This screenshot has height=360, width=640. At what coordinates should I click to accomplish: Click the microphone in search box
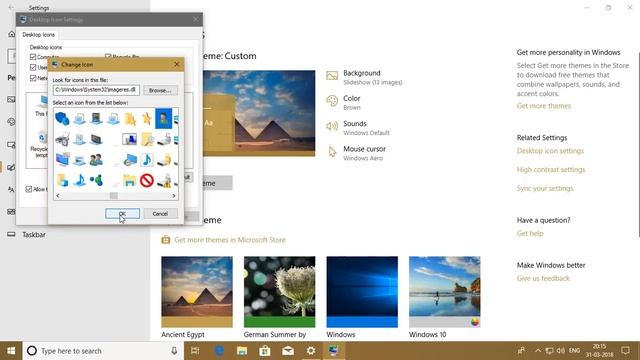click(x=174, y=351)
